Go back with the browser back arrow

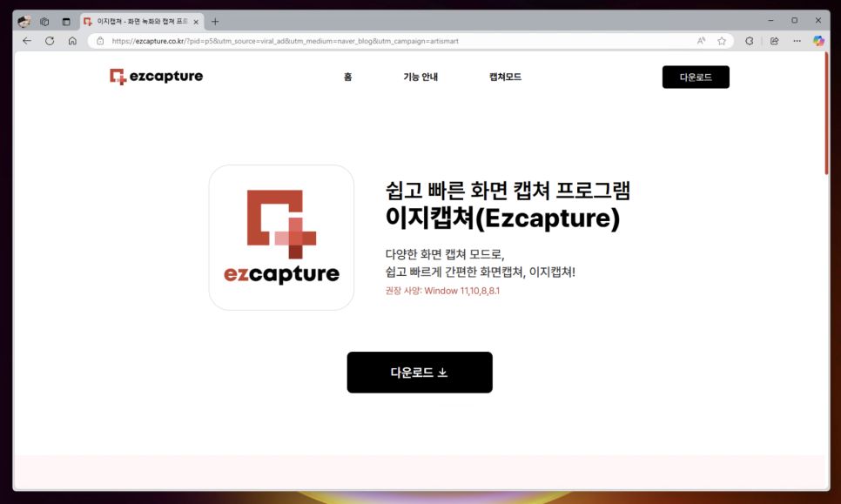click(27, 41)
